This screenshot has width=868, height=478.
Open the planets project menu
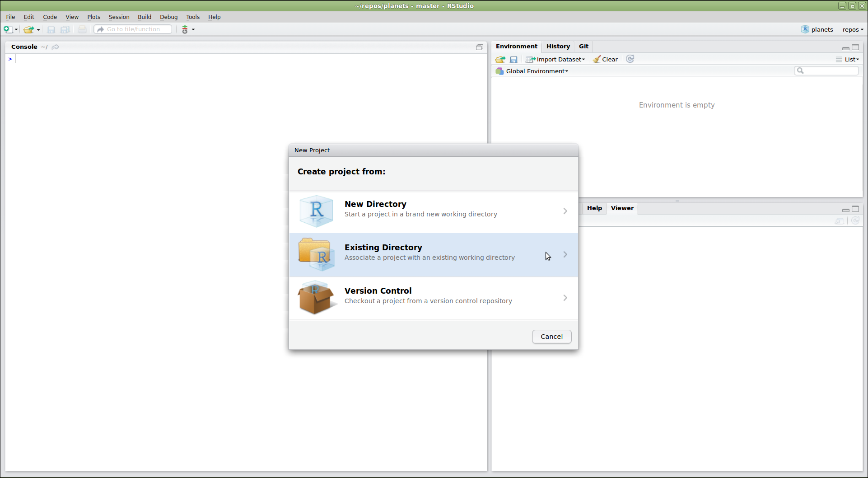832,29
